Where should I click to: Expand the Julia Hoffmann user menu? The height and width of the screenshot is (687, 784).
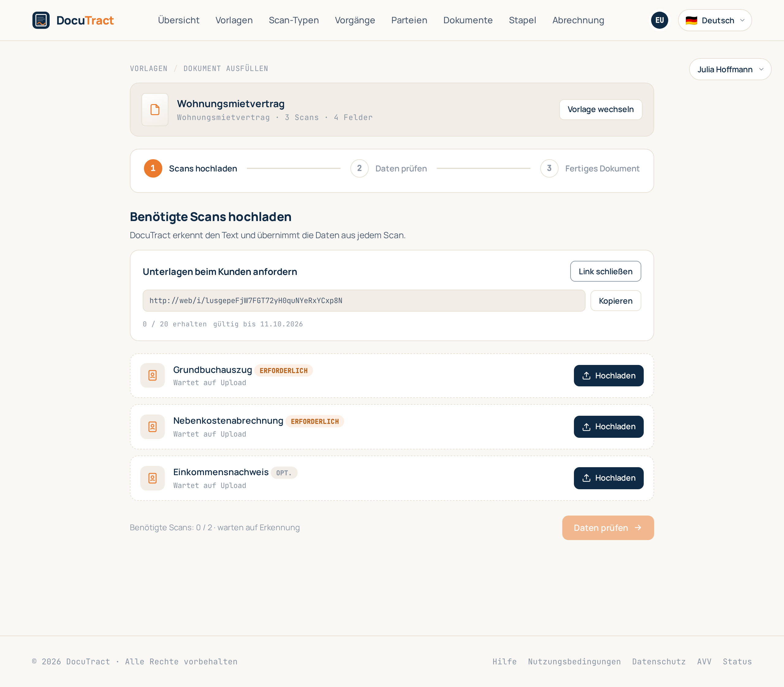[730, 69]
